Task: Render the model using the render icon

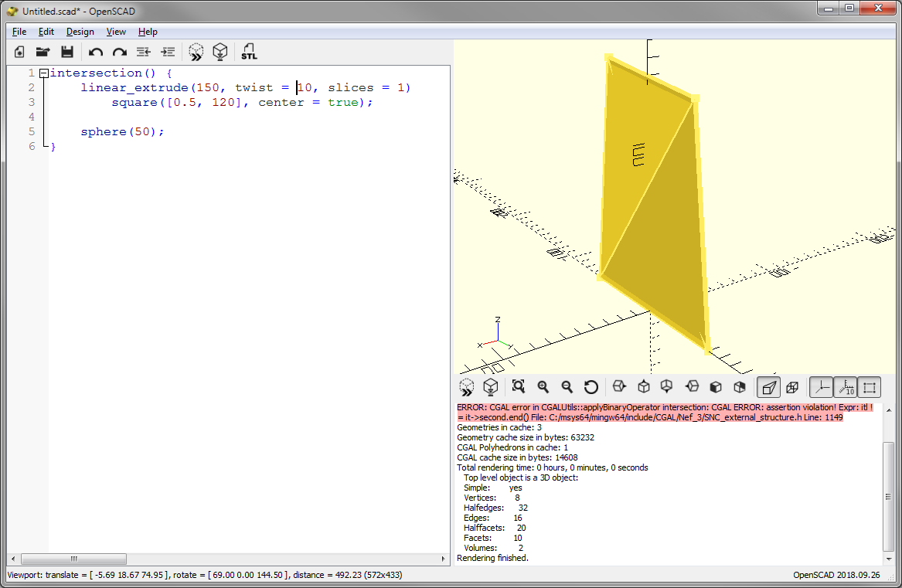Action: pos(220,51)
